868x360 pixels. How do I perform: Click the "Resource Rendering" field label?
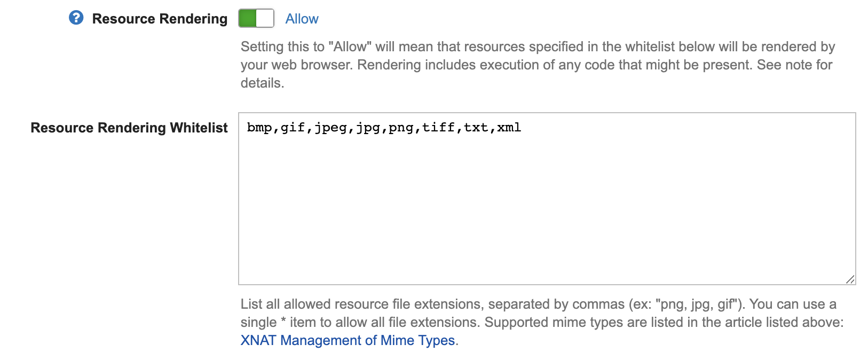coord(160,19)
